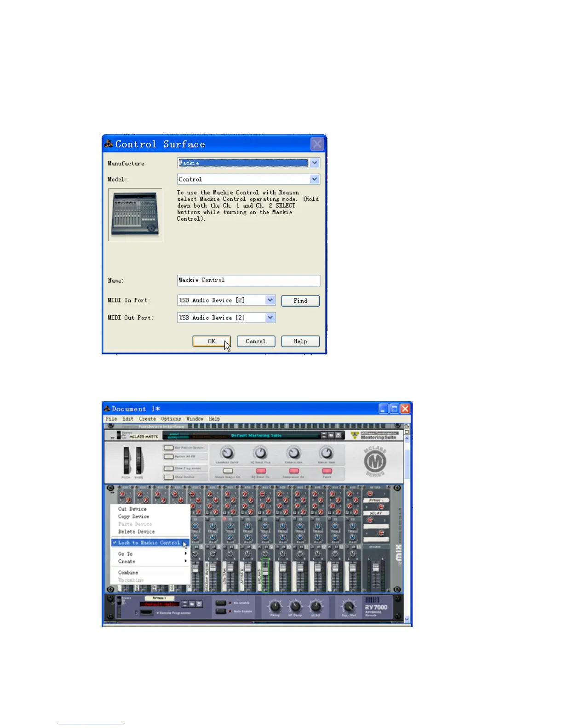Click the rack scrollbar down arrow
This screenshot has width=563, height=728.
point(407,620)
